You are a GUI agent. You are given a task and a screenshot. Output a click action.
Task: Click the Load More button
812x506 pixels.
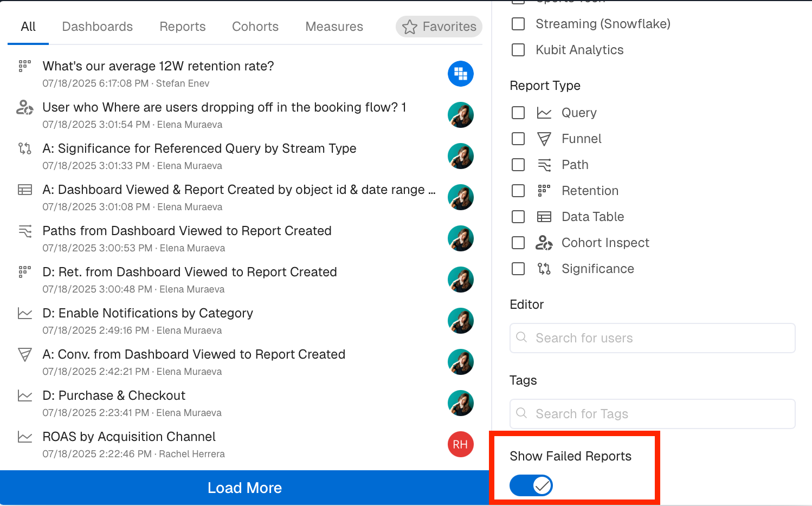244,488
